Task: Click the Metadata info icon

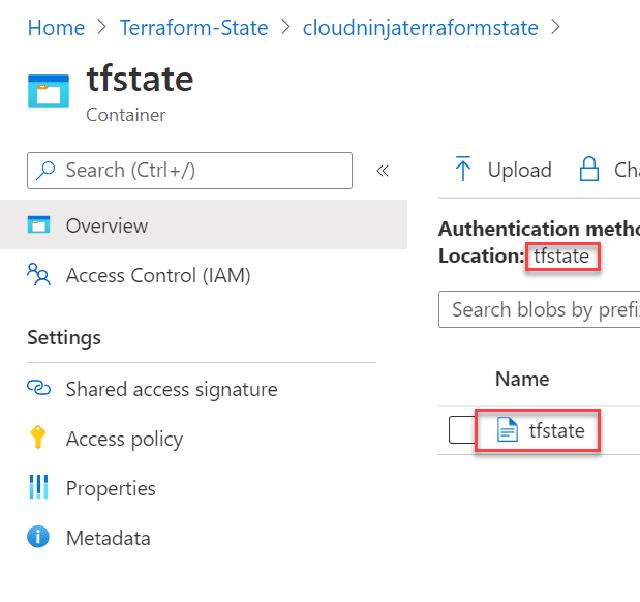Action: point(39,538)
